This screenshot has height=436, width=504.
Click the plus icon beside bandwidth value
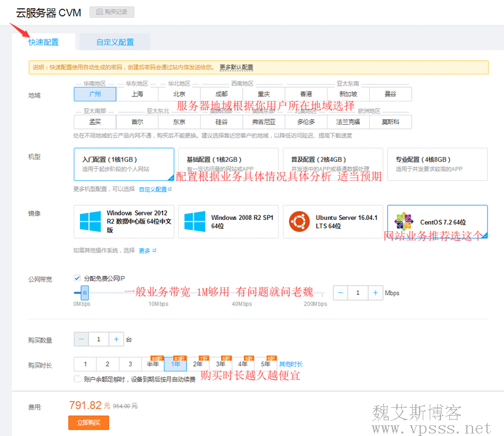coord(375,293)
